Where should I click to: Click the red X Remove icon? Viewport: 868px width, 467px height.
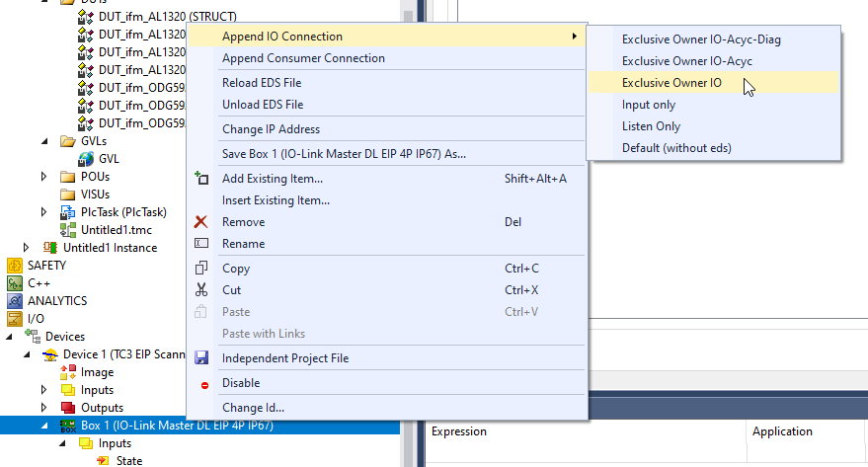[200, 222]
